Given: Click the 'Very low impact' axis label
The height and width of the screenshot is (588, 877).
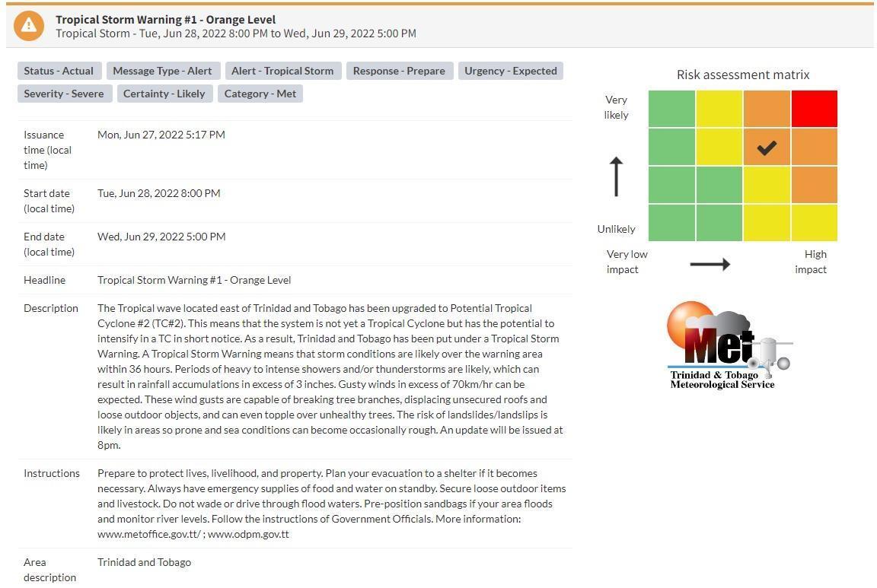Looking at the screenshot, I should (x=627, y=262).
